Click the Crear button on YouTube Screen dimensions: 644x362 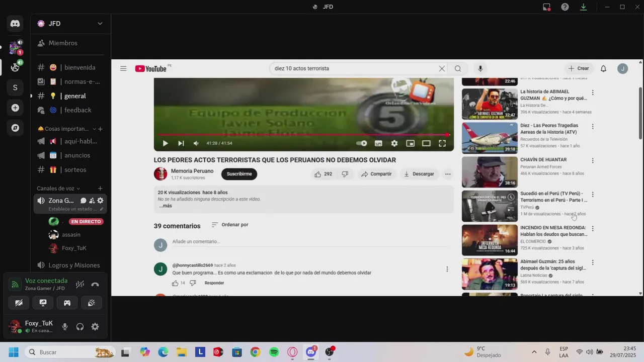click(x=578, y=68)
